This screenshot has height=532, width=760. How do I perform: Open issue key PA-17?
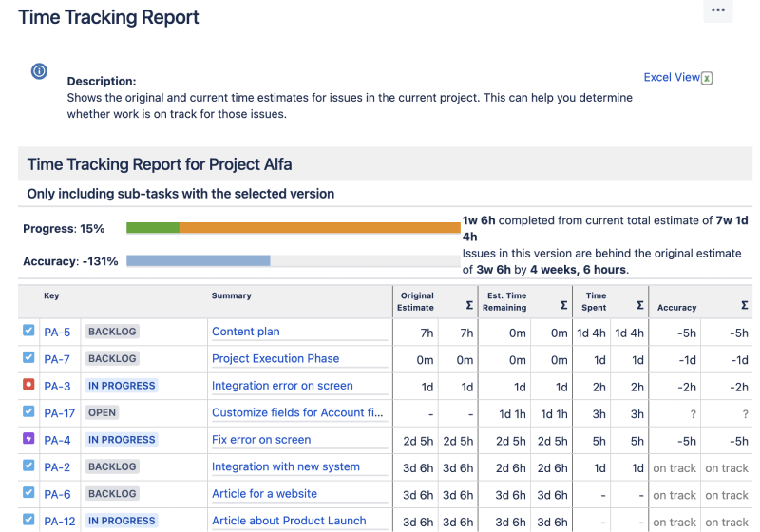click(x=60, y=414)
